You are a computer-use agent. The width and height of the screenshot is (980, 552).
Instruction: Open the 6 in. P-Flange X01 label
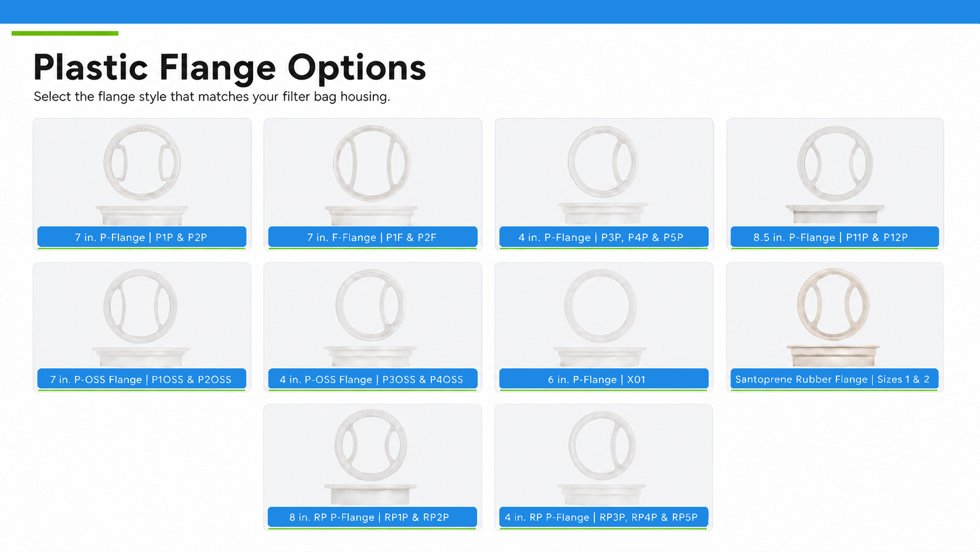(x=604, y=379)
